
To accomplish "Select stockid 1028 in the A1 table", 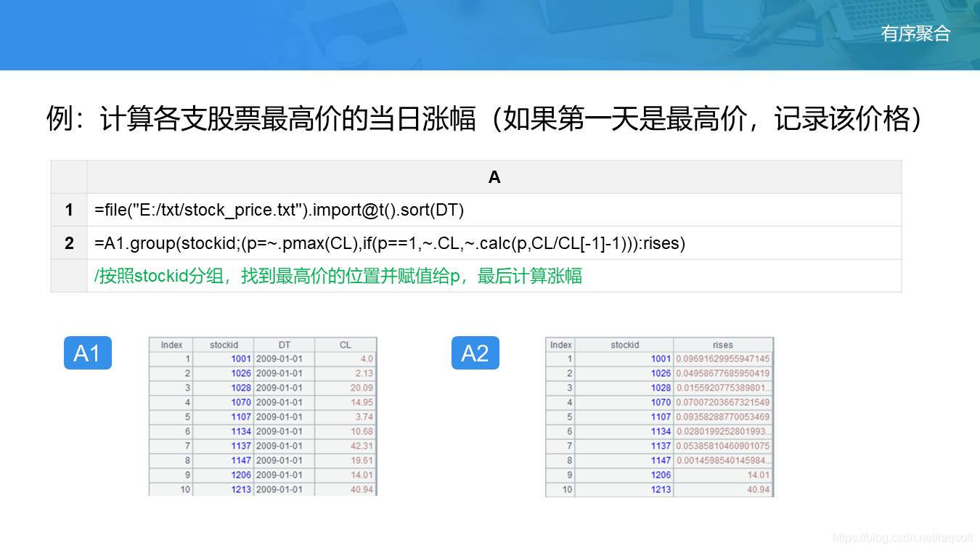I will pyautogui.click(x=241, y=388).
